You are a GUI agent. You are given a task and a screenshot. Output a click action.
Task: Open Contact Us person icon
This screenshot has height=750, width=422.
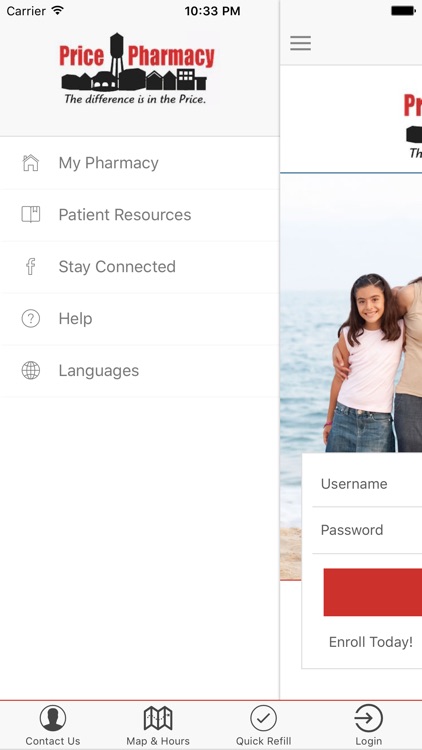point(53,718)
